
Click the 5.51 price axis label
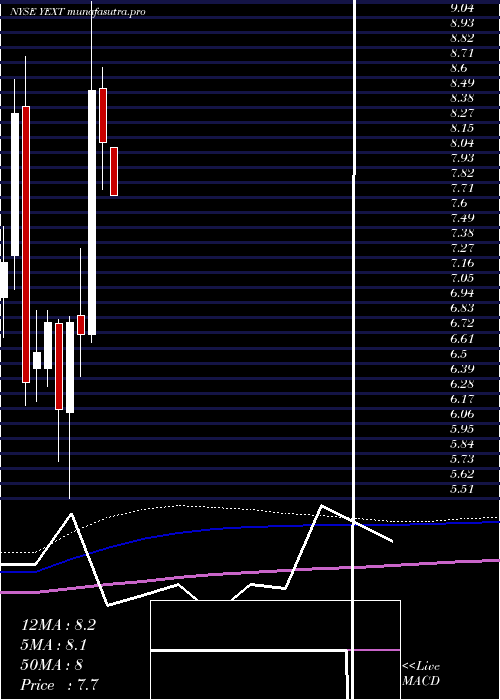462,488
